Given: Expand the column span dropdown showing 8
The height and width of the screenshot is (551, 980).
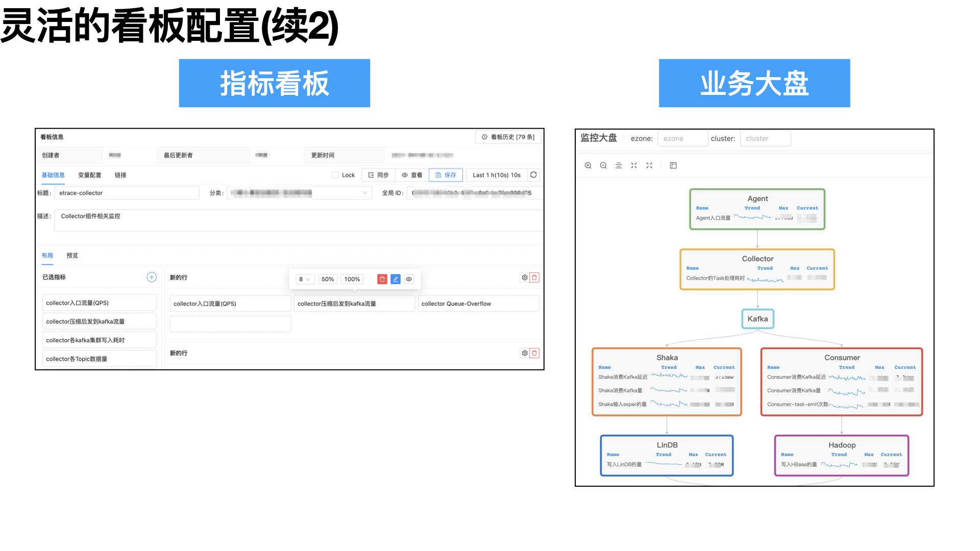Looking at the screenshot, I should [x=305, y=279].
